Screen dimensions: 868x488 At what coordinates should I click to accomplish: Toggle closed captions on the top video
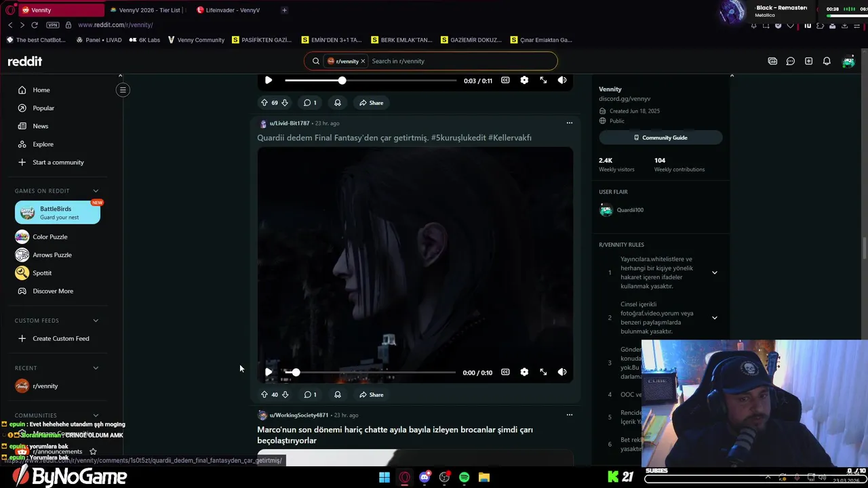click(505, 80)
